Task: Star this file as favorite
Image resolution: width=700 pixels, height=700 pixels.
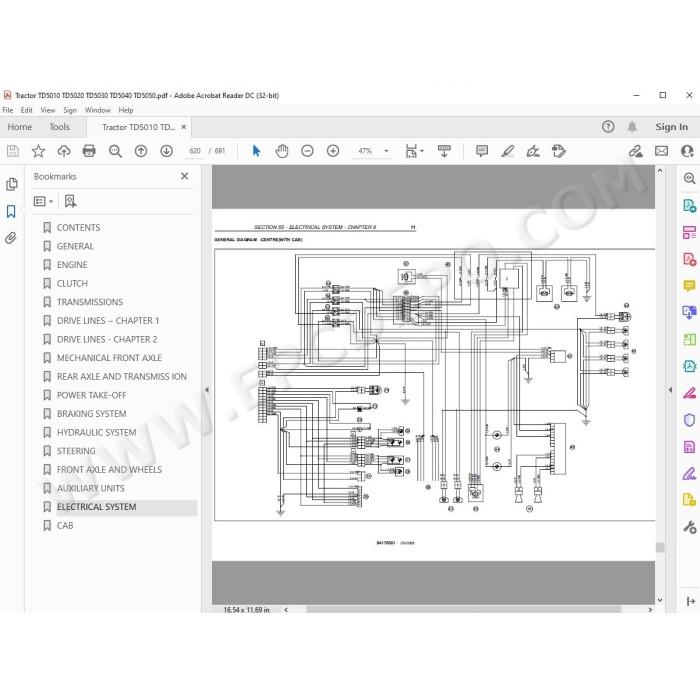Action: point(38,151)
